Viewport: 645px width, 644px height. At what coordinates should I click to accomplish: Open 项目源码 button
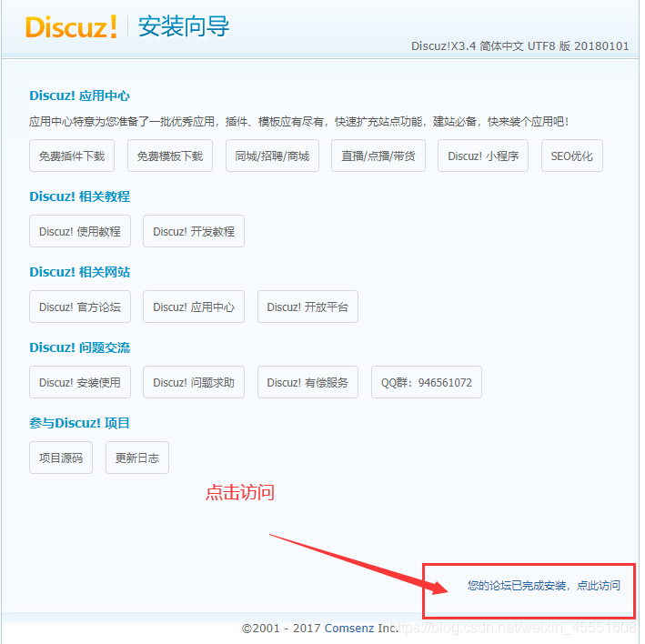point(61,458)
